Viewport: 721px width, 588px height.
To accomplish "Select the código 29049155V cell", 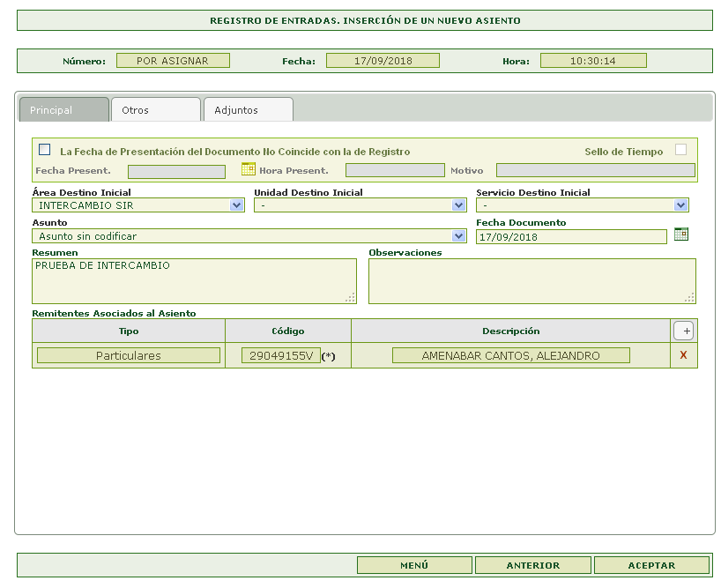I will (281, 355).
